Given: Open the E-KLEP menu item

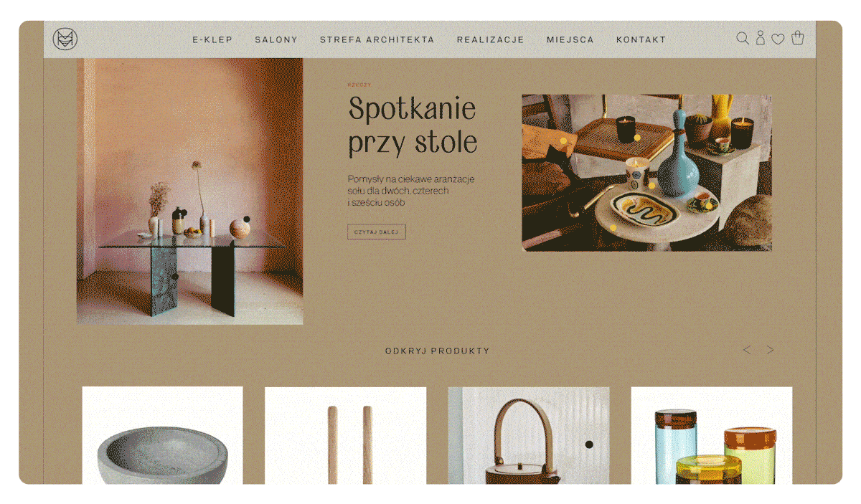Looking at the screenshot, I should pos(212,40).
